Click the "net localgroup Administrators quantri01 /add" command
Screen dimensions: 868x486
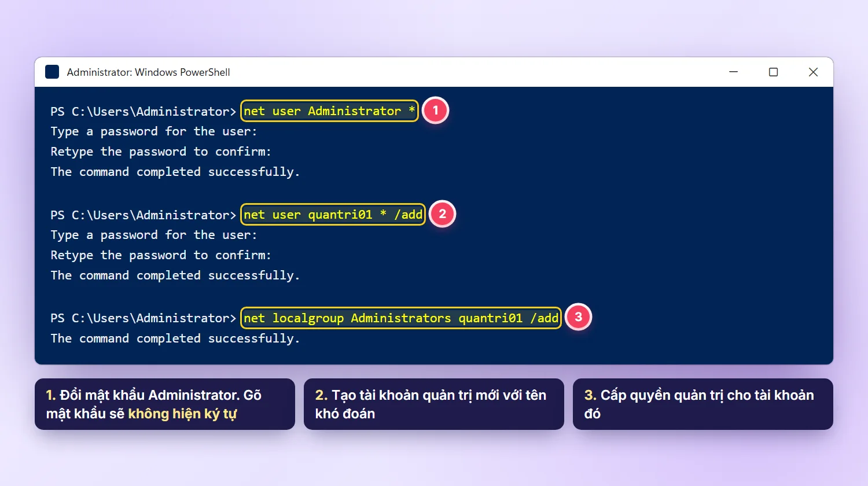point(401,318)
